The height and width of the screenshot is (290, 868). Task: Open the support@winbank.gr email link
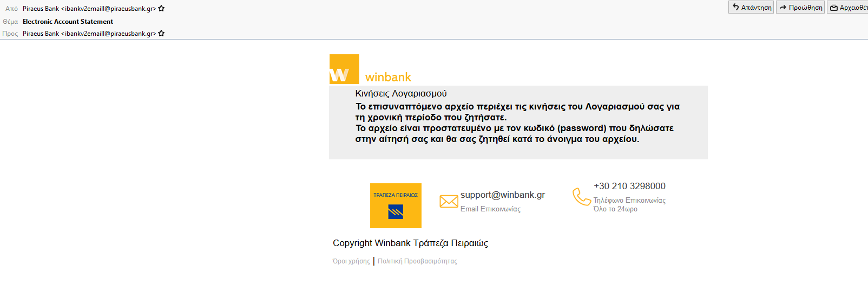[502, 195]
